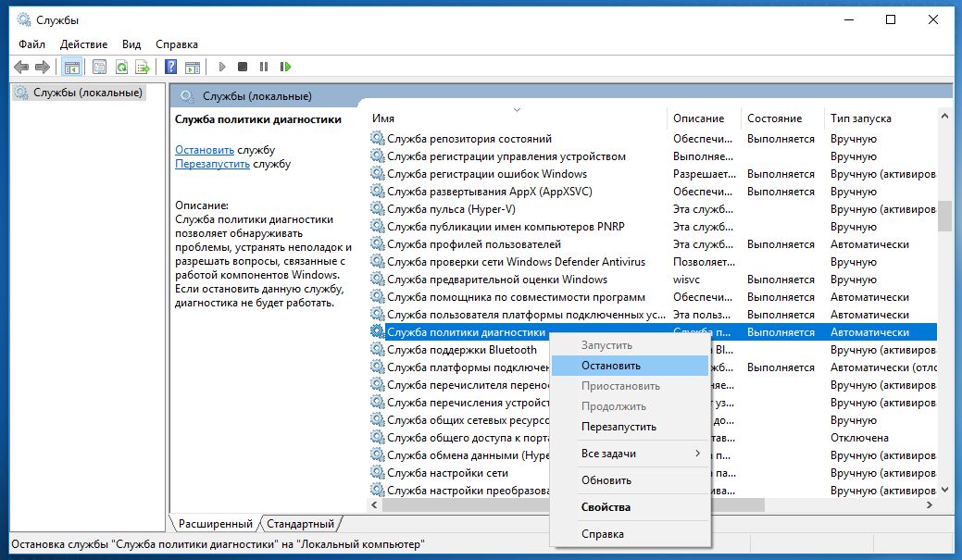Click the horizontal scrollbar left arrow

pyautogui.click(x=375, y=504)
